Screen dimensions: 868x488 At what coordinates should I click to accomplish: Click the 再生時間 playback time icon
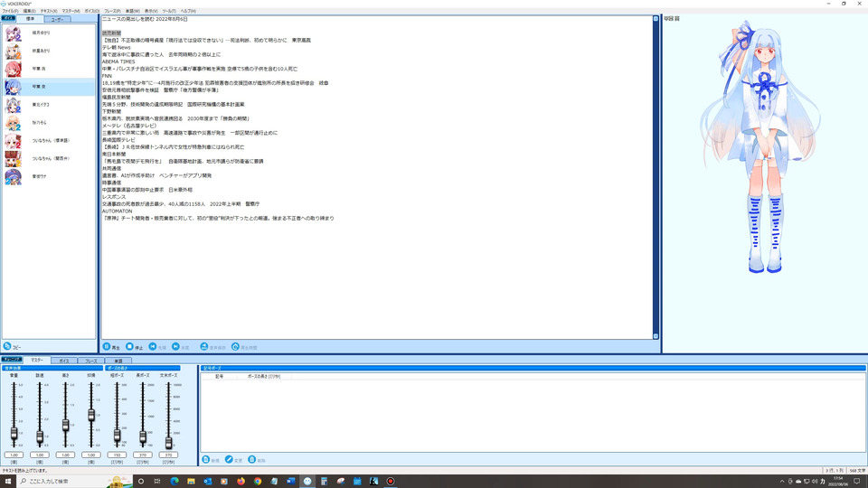coord(235,346)
